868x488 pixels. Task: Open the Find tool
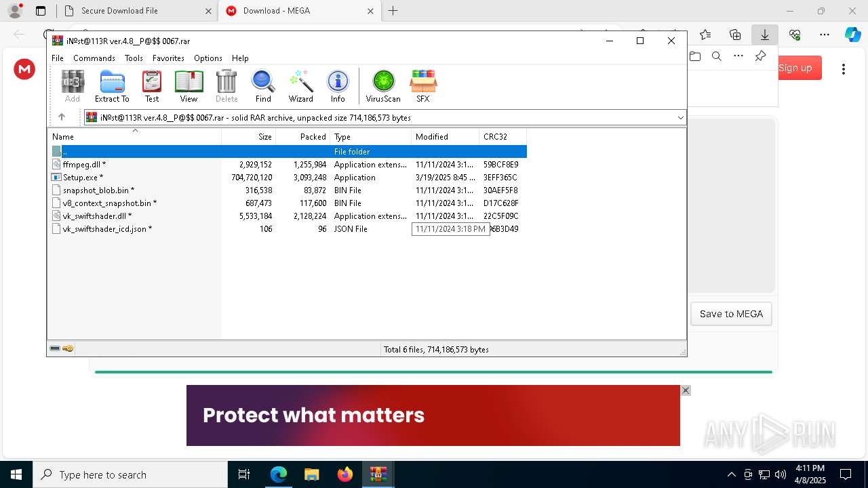(263, 86)
